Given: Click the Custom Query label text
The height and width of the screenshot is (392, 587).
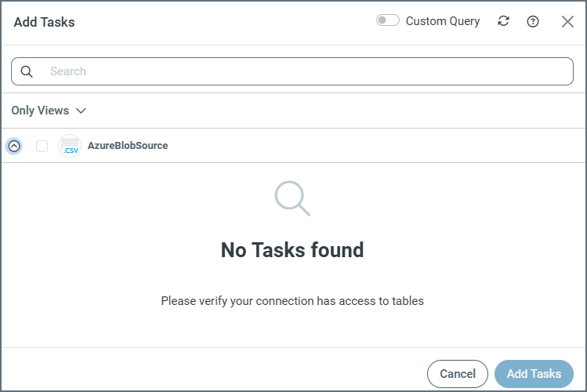Looking at the screenshot, I should (x=443, y=21).
